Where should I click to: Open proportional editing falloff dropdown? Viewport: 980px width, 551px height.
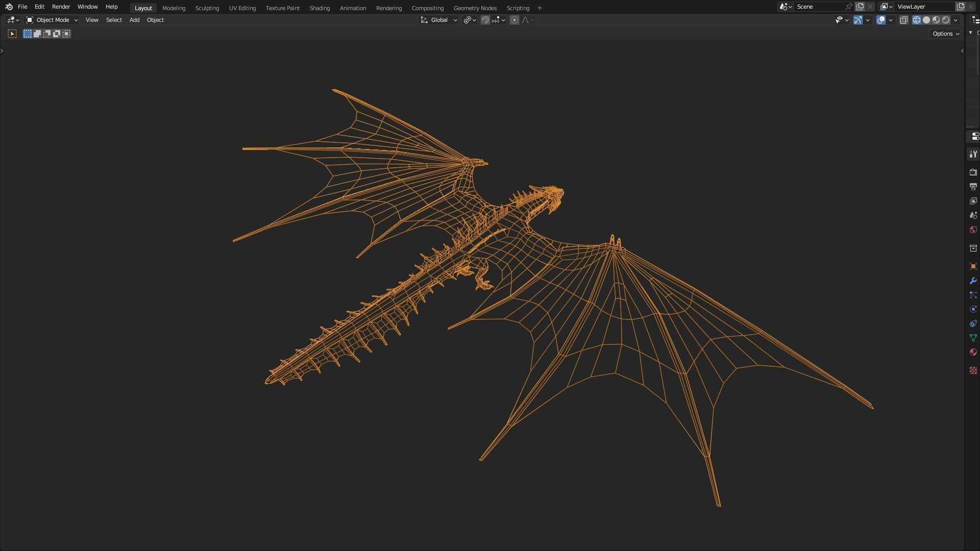click(528, 20)
